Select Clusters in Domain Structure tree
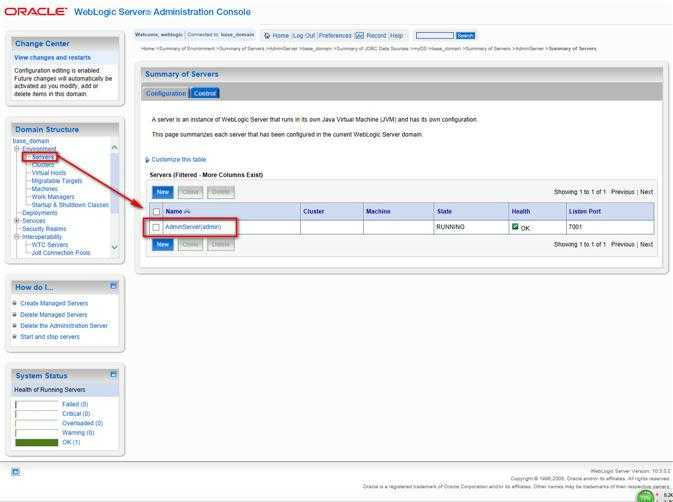The width and height of the screenshot is (673, 502). click(43, 165)
